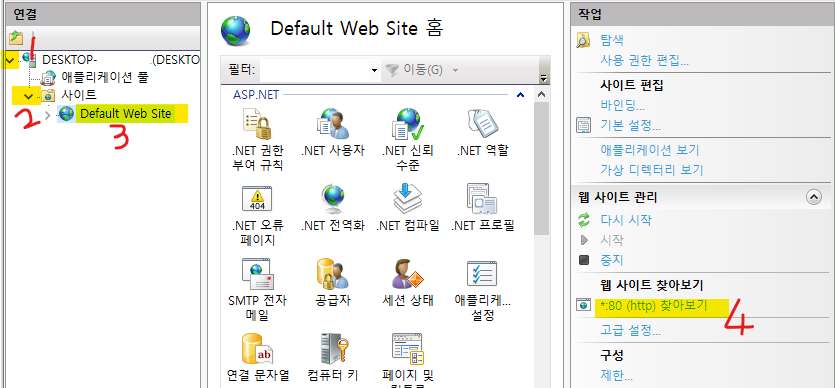Open the 세션 상태 icon

click(407, 273)
